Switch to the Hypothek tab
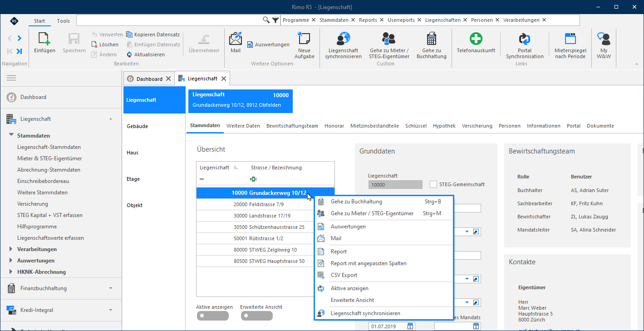The width and height of the screenshot is (644, 331). 444,126
